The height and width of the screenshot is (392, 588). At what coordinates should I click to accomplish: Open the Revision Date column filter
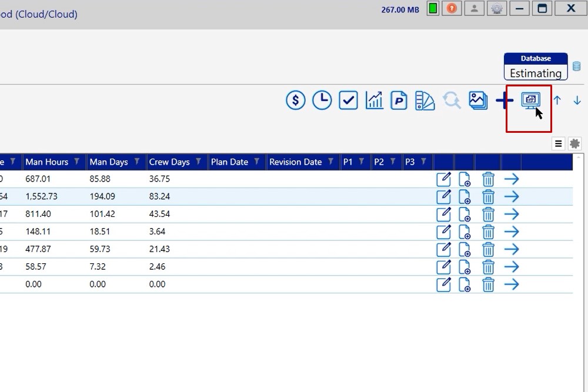tap(331, 162)
